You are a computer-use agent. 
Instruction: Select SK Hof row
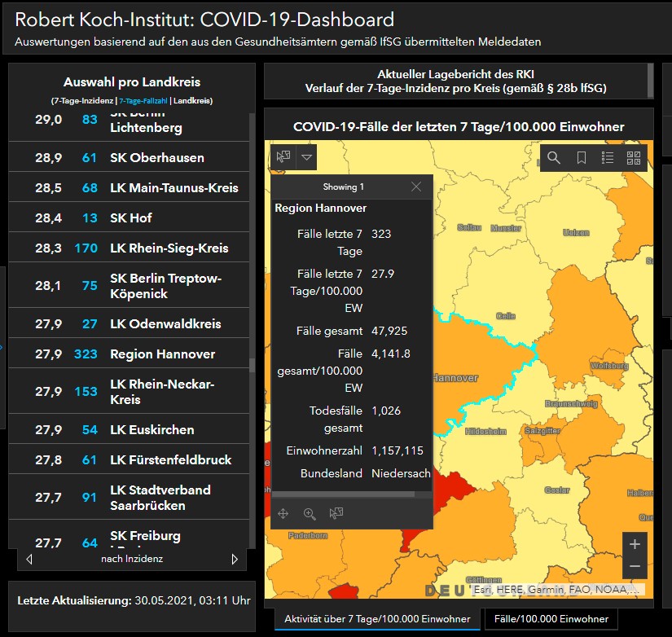129,217
